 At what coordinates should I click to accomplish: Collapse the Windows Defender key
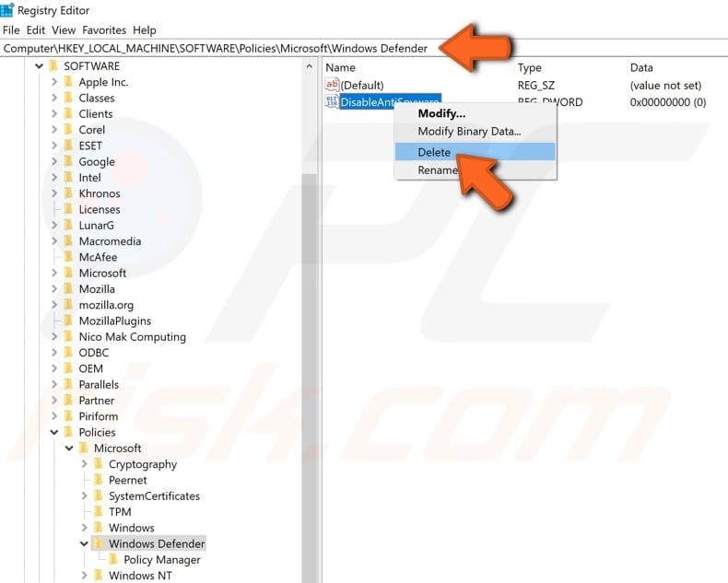(x=84, y=543)
